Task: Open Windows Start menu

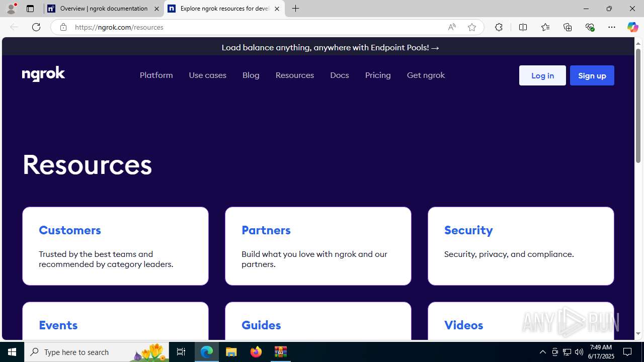Action: point(12,352)
